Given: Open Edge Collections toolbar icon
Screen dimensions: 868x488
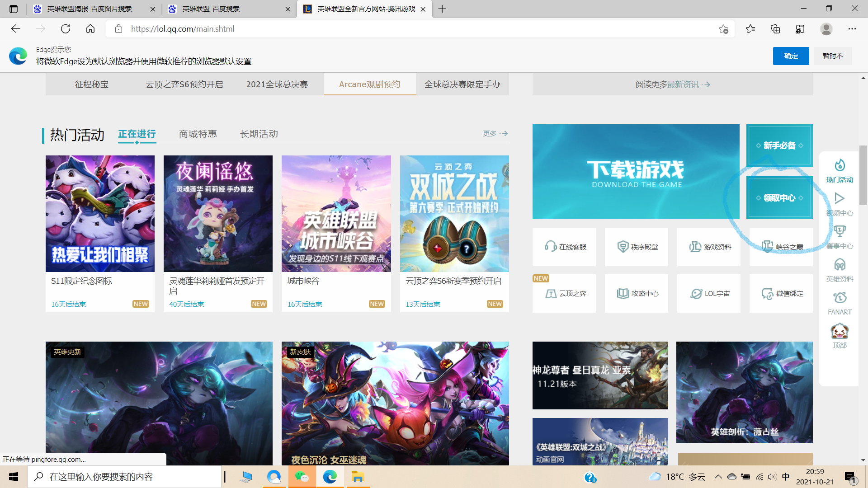Looking at the screenshot, I should tap(775, 29).
